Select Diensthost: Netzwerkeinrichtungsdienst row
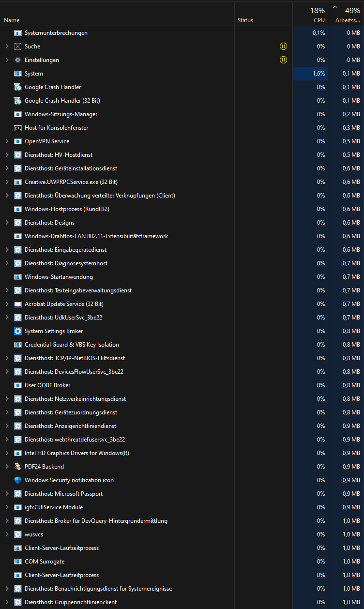This screenshot has width=364, height=609. [182, 399]
